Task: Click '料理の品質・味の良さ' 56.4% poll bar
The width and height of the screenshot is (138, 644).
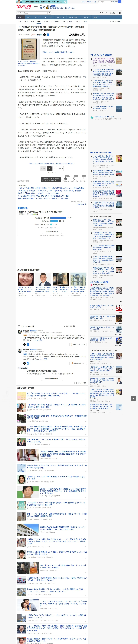Action: [x=58, y=218]
